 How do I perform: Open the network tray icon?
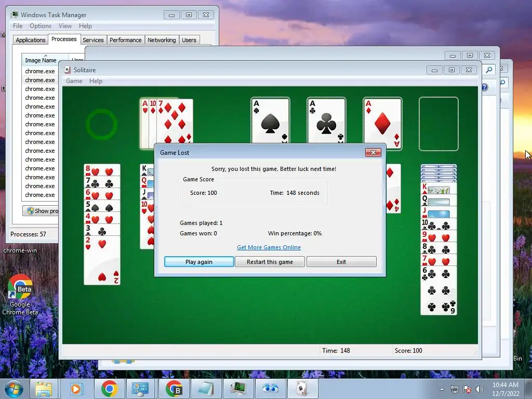coord(454,389)
